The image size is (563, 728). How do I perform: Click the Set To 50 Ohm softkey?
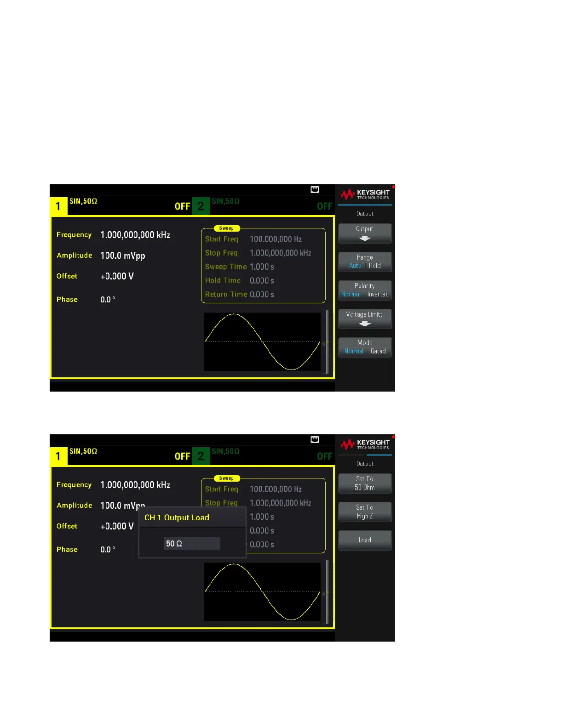point(365,483)
